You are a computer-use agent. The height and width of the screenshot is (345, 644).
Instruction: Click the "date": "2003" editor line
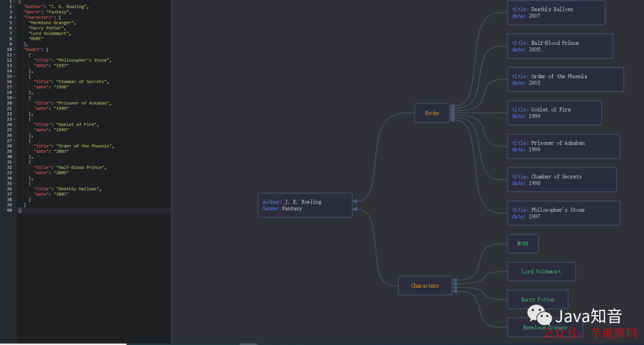(x=51, y=152)
